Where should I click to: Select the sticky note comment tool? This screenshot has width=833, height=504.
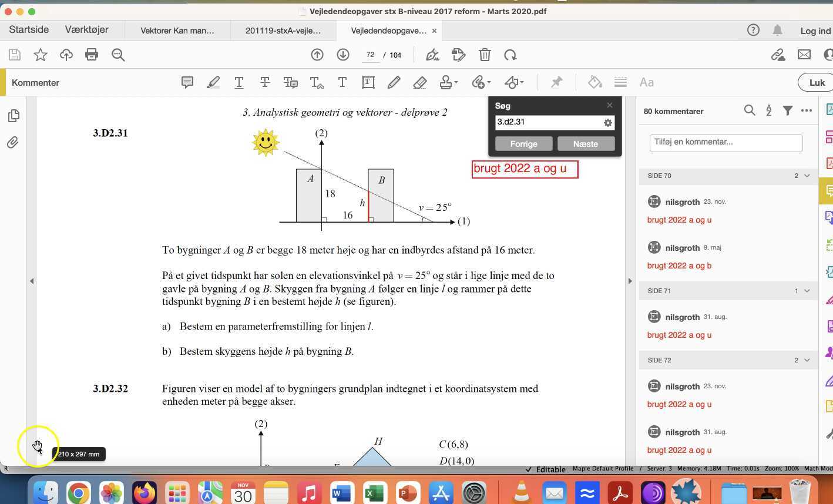click(187, 83)
